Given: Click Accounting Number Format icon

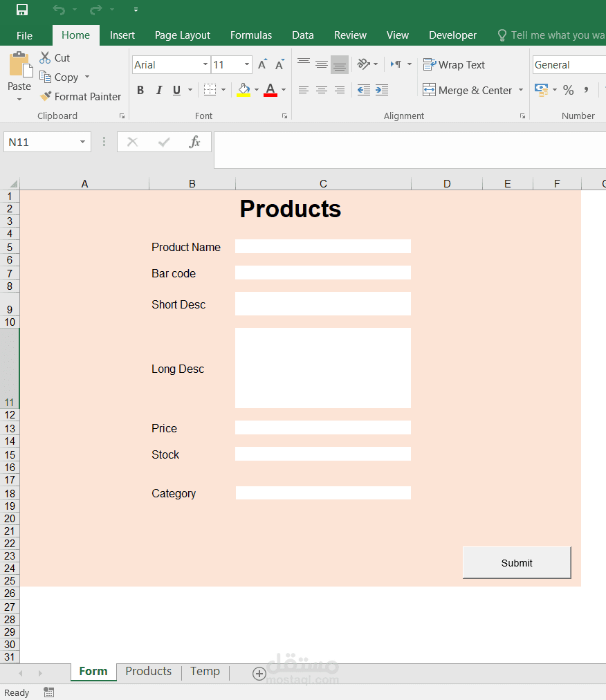Looking at the screenshot, I should tap(541, 90).
